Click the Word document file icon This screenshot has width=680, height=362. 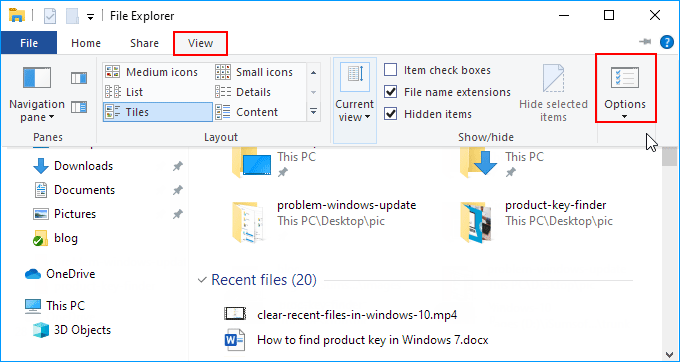click(235, 340)
